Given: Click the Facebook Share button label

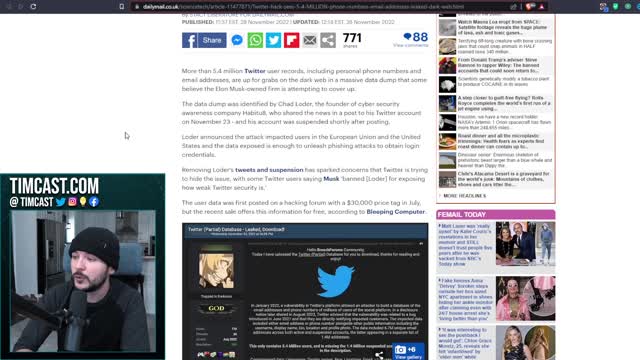Looking at the screenshot, I should (212, 40).
